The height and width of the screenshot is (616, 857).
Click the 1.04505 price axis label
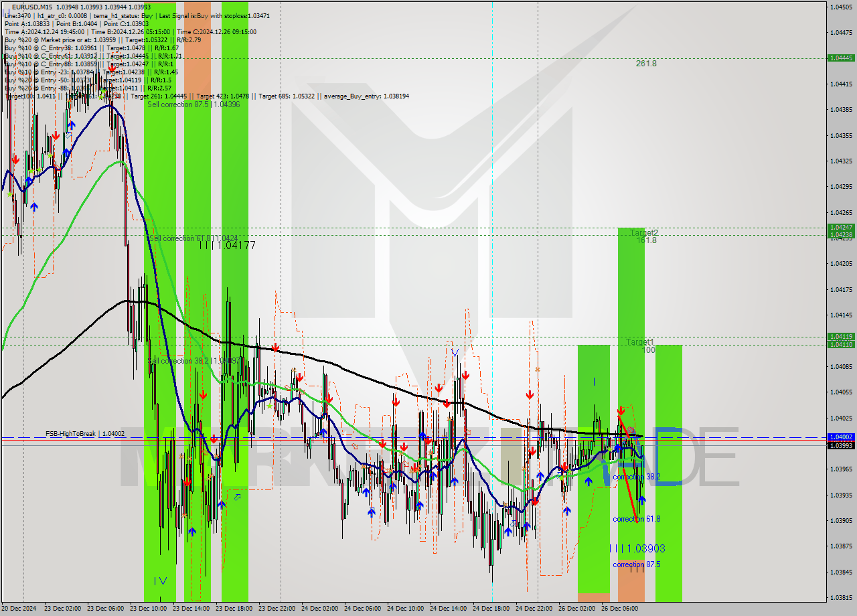click(x=841, y=7)
